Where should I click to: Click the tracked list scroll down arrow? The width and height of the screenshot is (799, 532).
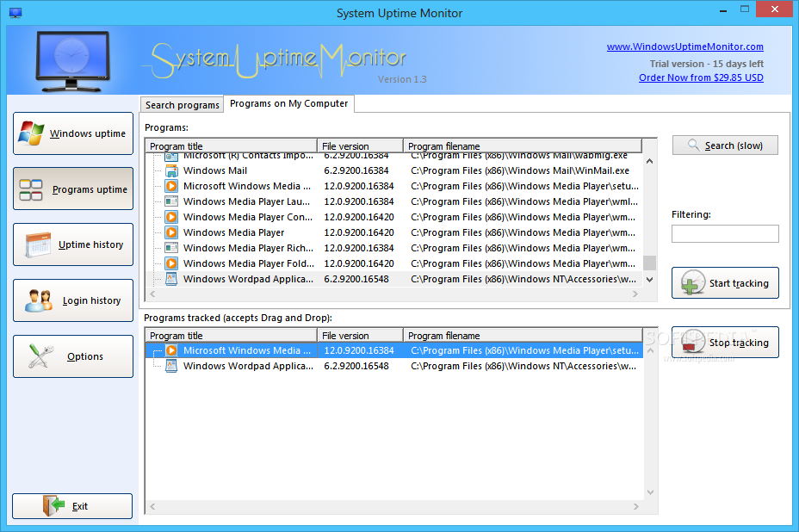click(650, 492)
